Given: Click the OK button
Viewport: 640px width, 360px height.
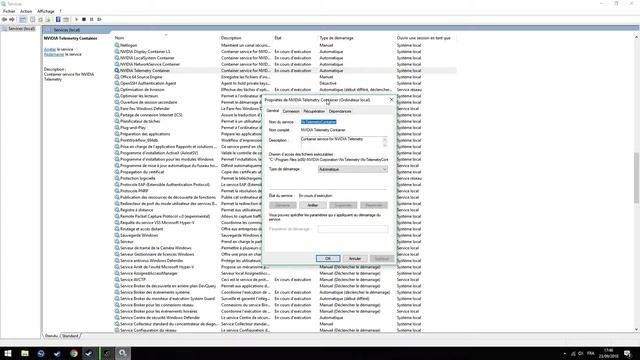Looking at the screenshot, I should [x=328, y=258].
